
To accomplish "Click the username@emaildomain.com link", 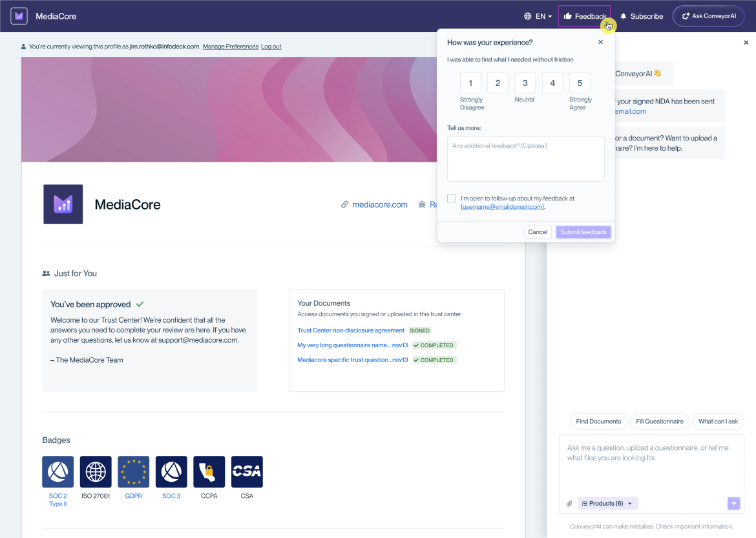I will [503, 207].
